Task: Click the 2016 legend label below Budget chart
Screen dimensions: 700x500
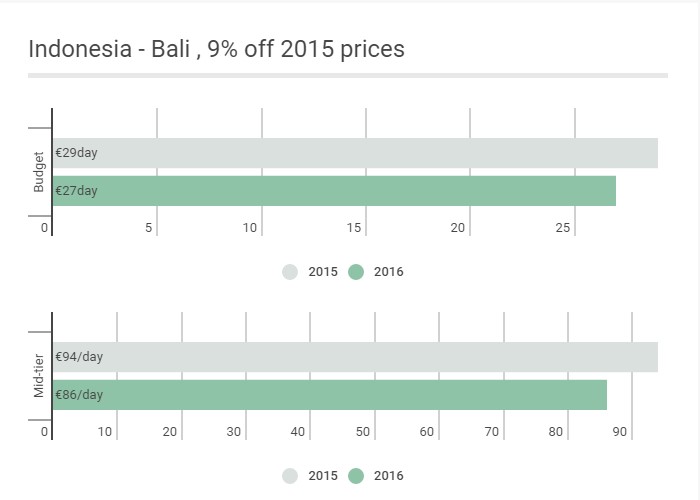Action: point(388,272)
